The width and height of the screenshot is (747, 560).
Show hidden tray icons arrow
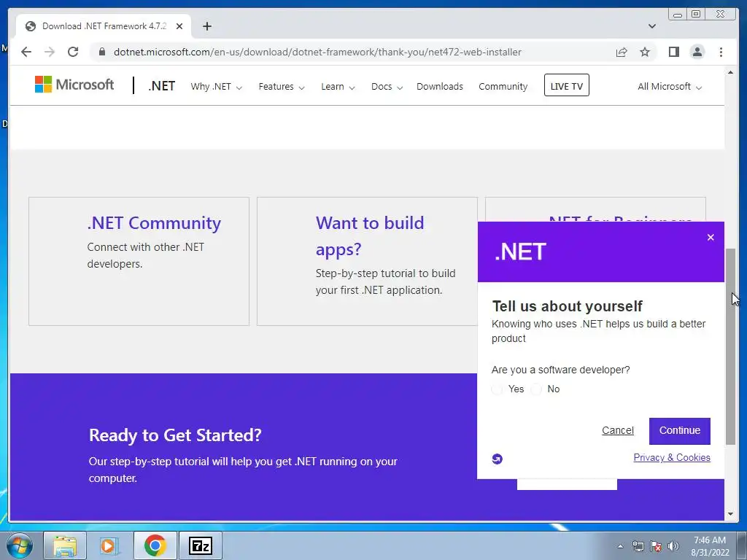620,546
